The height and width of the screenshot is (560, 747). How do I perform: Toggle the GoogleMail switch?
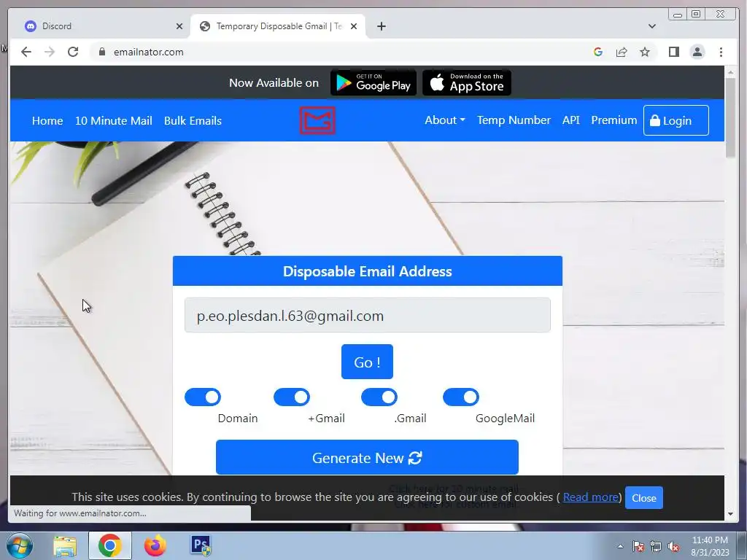tap(461, 397)
